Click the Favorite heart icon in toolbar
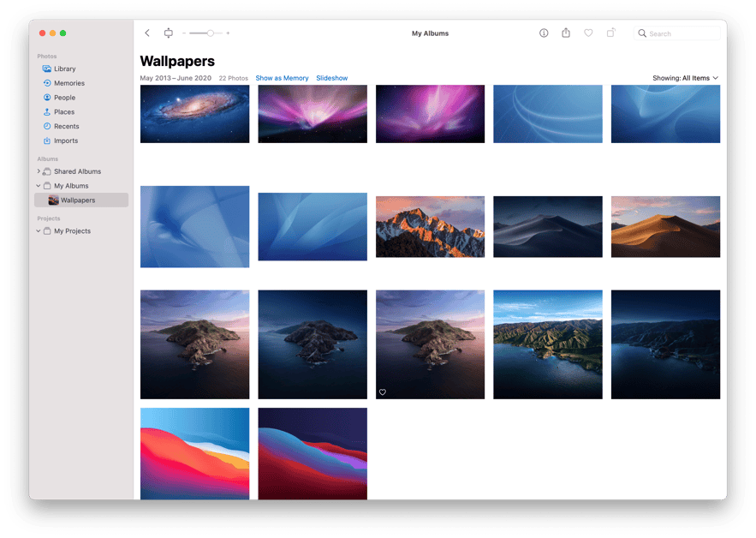The image size is (756, 538). (588, 33)
